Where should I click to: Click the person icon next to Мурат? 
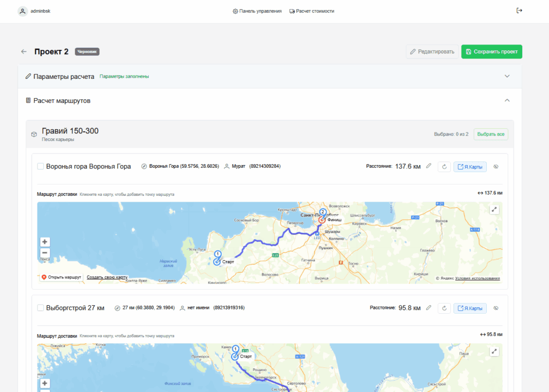click(x=227, y=166)
